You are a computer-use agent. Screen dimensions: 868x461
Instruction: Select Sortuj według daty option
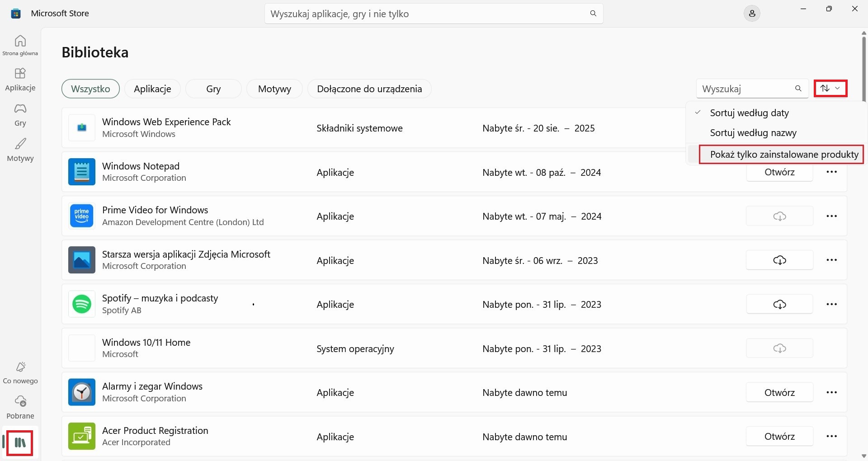[x=775, y=113]
